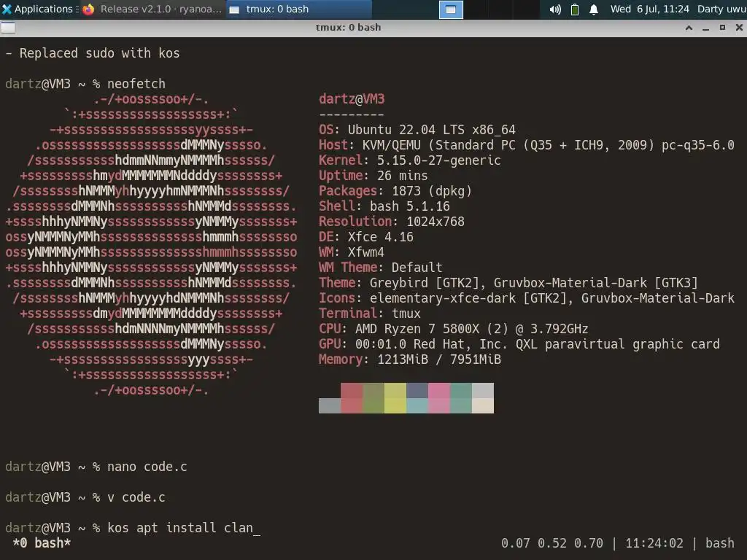Open the volume control icon
Screen dimensions: 747x560
(x=555, y=9)
